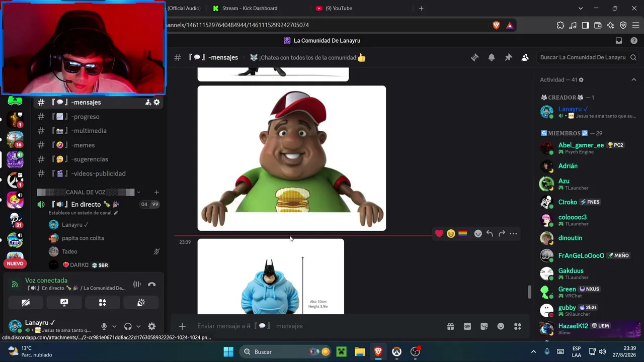This screenshot has height=362, width=644.
Task: Add a channel to CANAL DE VOZ category
Action: coord(156,192)
